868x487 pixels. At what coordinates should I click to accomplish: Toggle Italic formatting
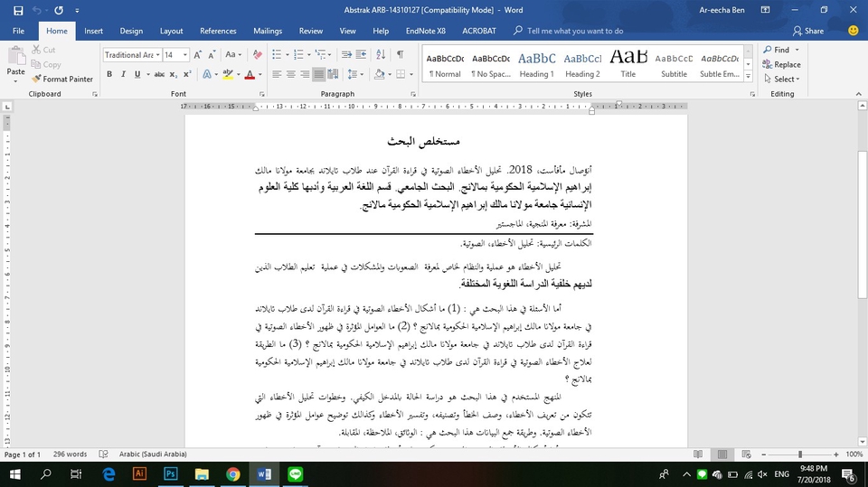click(x=123, y=74)
